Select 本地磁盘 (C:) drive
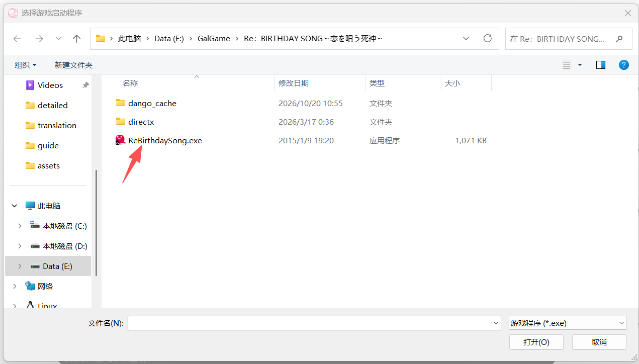Screen dimensions: 639x364 (65, 226)
